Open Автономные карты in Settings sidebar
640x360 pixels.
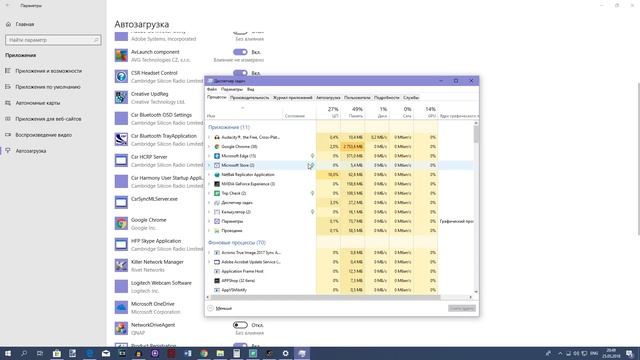(38, 103)
